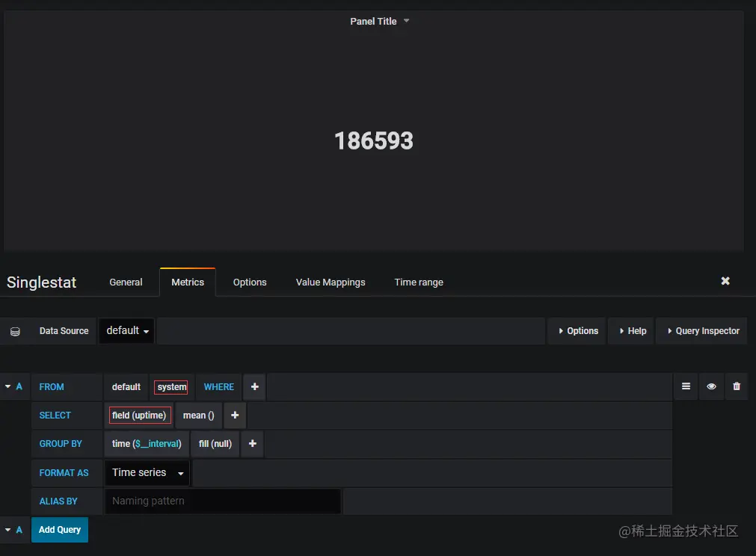Click the fill (null) segment
Image resolution: width=756 pixels, height=556 pixels.
pos(215,444)
